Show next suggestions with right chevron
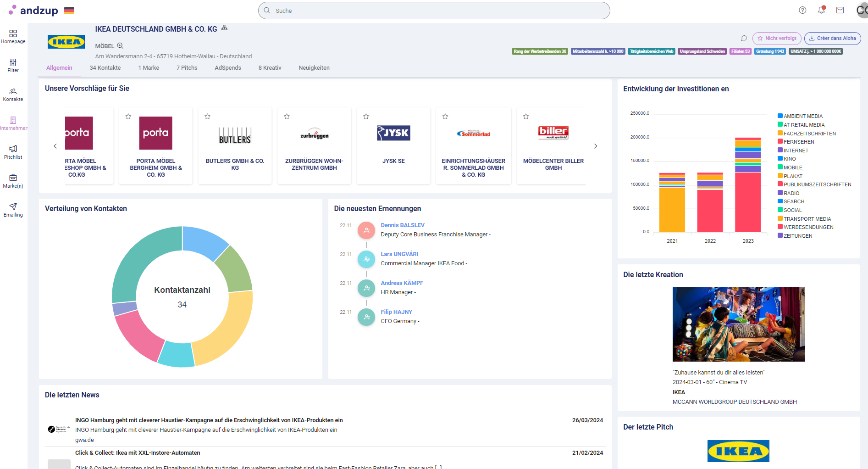Screen dimensions: 868x469 coord(596,146)
